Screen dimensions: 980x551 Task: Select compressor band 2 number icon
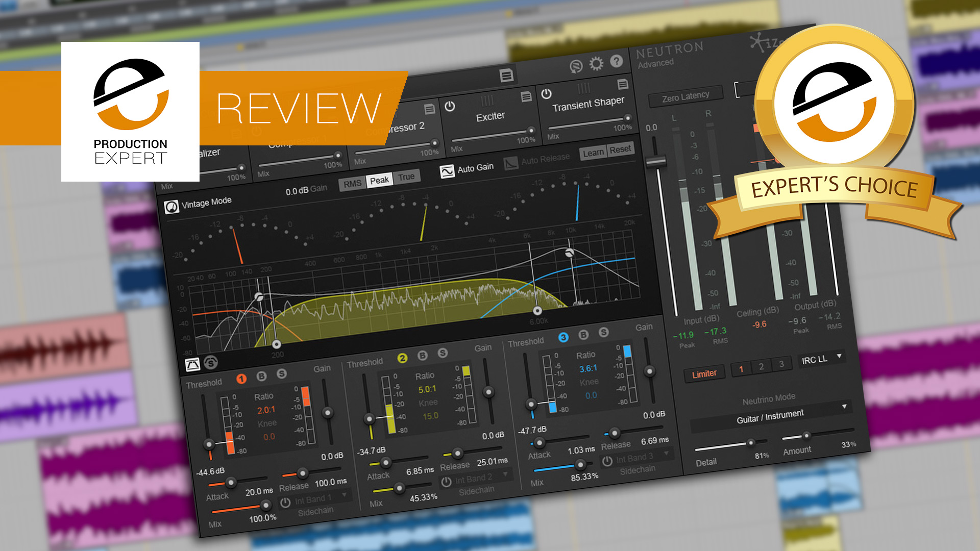click(402, 358)
